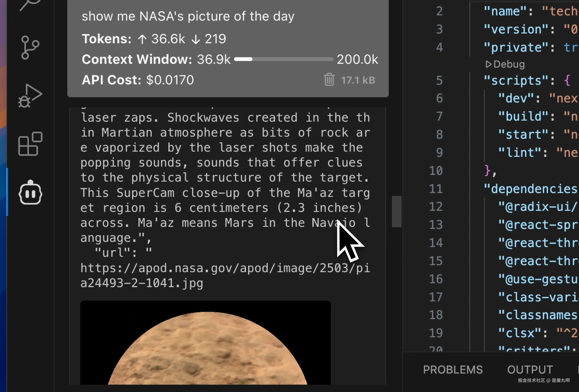The height and width of the screenshot is (392, 579).
Task: Open the Mars rock image thumbnail
Action: (x=205, y=342)
